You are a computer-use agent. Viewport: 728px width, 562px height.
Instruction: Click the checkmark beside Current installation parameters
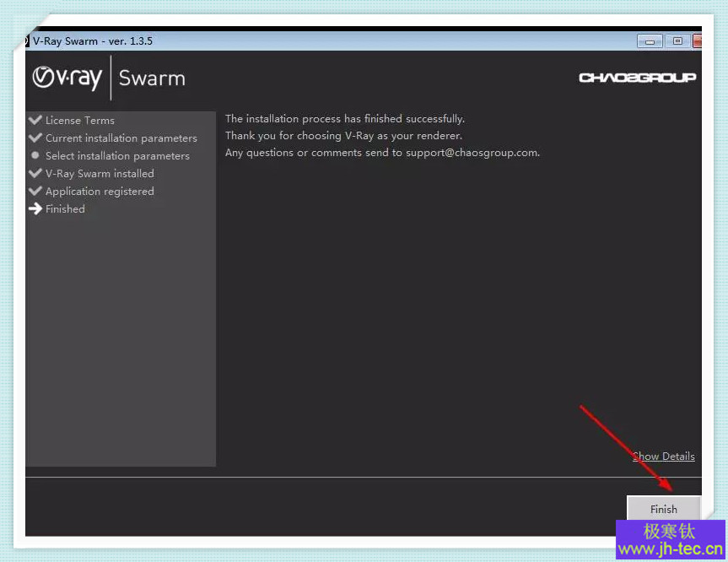(35, 138)
